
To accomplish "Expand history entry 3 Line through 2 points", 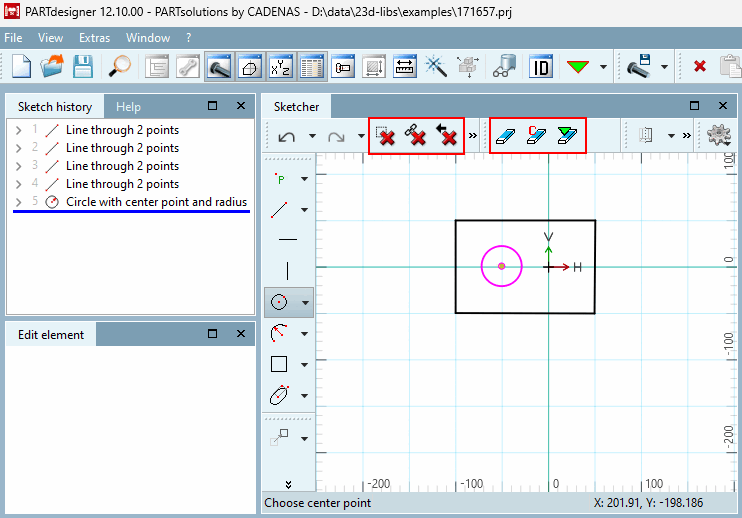I will pyautogui.click(x=18, y=166).
